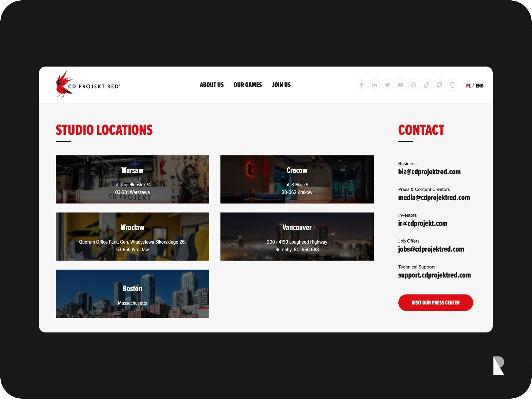
Task: Select the Vancouver studio card
Action: [x=297, y=237]
